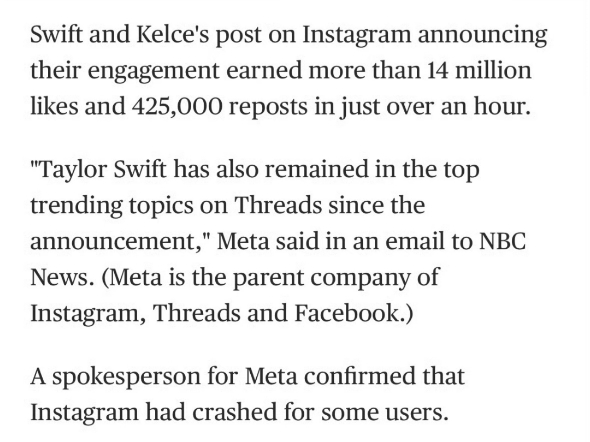Click the phrase "just over an hour"
Image resolution: width=590 pixels, height=442 pixels.
tap(433, 107)
